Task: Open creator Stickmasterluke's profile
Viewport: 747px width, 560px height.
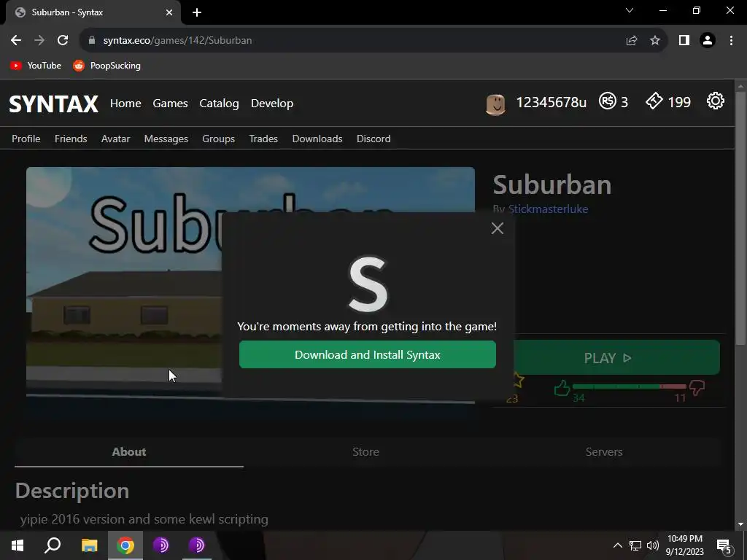Action: click(x=549, y=209)
